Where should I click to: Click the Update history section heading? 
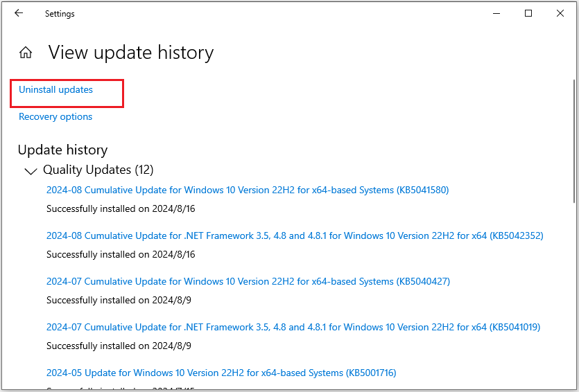(62, 150)
